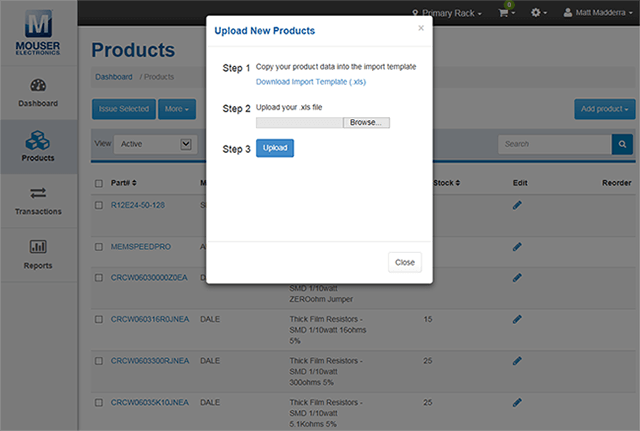This screenshot has width=640, height=431.
Task: Click the product Search input field
Action: coord(554,144)
